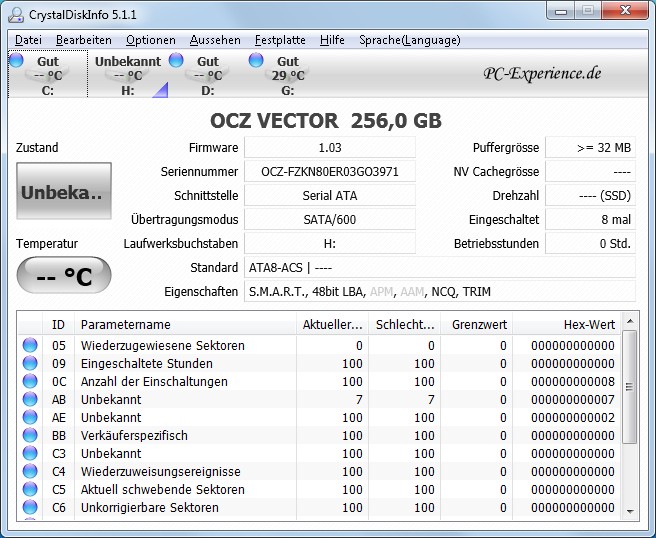
Task: Click hex value 000000000008
Action: coord(573,382)
